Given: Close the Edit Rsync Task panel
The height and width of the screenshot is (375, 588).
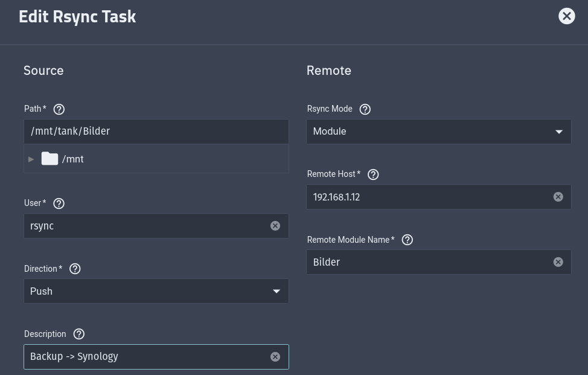Looking at the screenshot, I should click(x=566, y=16).
